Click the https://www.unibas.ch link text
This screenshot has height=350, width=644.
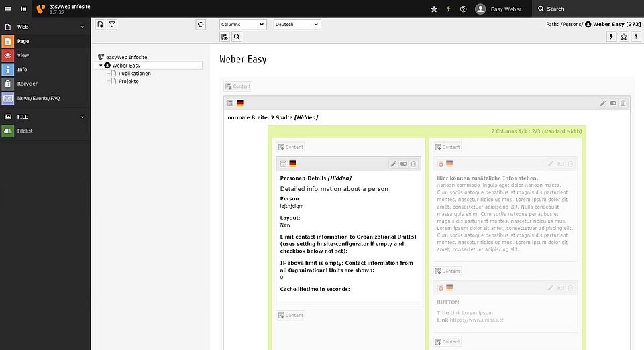coord(477,320)
